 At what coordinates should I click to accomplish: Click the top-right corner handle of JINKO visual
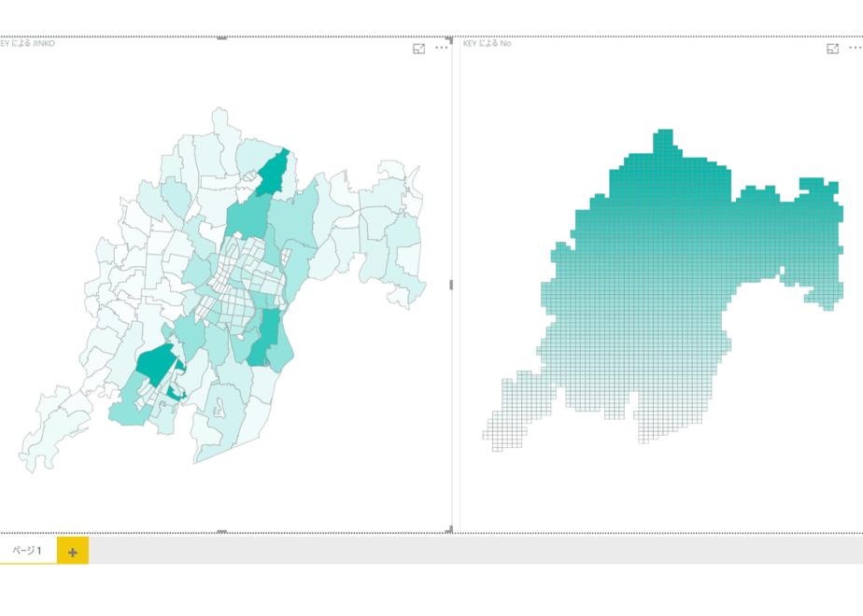pos(449,39)
